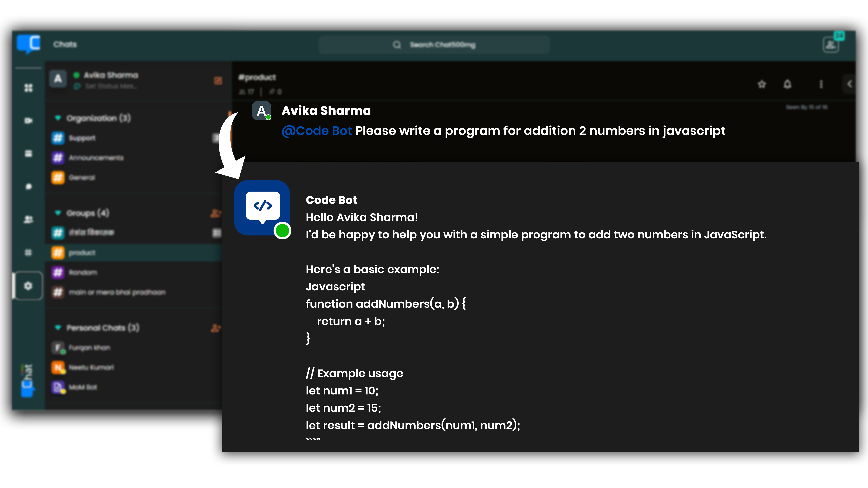The width and height of the screenshot is (868, 488).
Task: Click the Set Status Message text
Action: [111, 87]
